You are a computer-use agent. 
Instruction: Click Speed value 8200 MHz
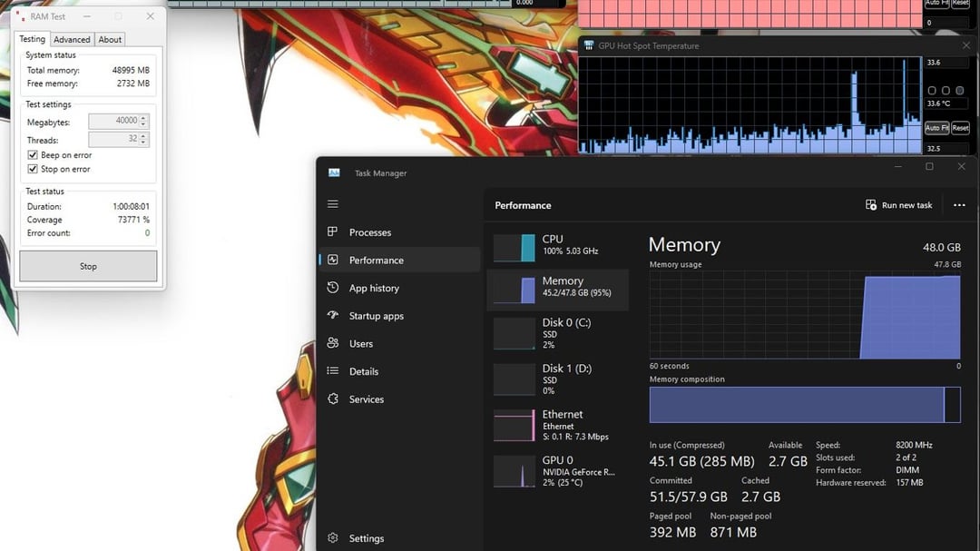pos(914,445)
